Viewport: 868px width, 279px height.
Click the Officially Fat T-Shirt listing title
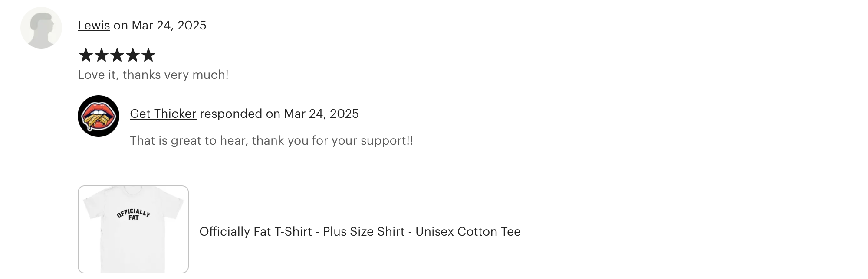click(x=360, y=232)
